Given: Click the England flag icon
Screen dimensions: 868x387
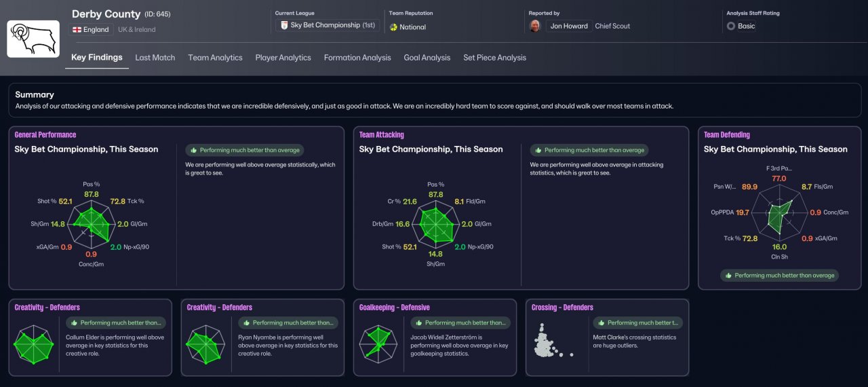Looking at the screenshot, I should click(76, 30).
